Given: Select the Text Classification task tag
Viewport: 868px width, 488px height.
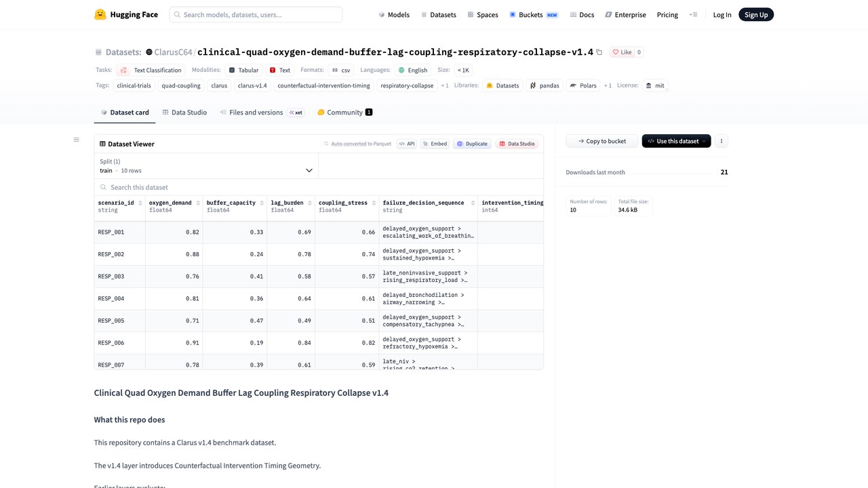Looking at the screenshot, I should [x=151, y=70].
